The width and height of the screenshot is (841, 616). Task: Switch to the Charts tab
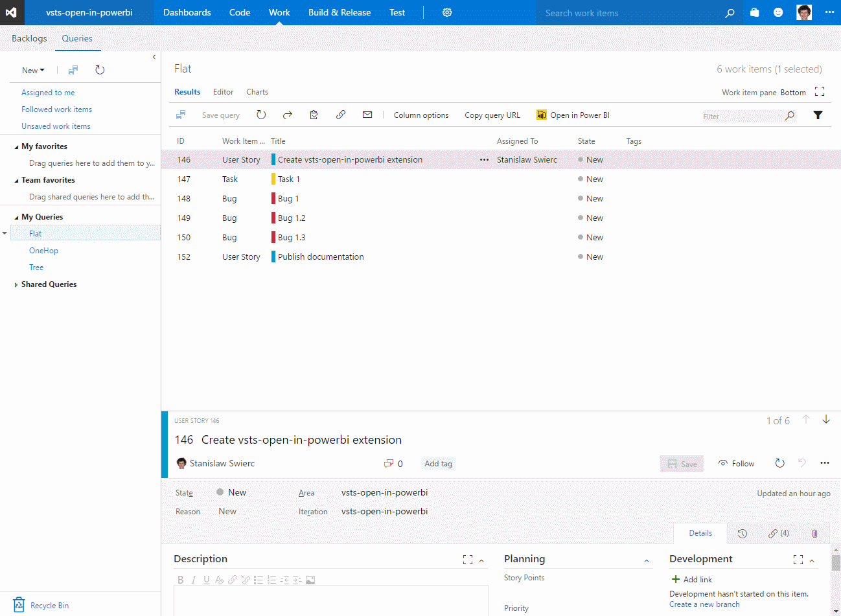pos(257,92)
